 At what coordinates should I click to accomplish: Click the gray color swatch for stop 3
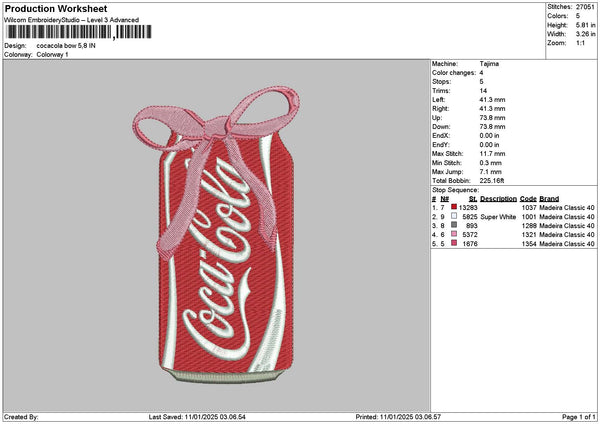(x=454, y=225)
